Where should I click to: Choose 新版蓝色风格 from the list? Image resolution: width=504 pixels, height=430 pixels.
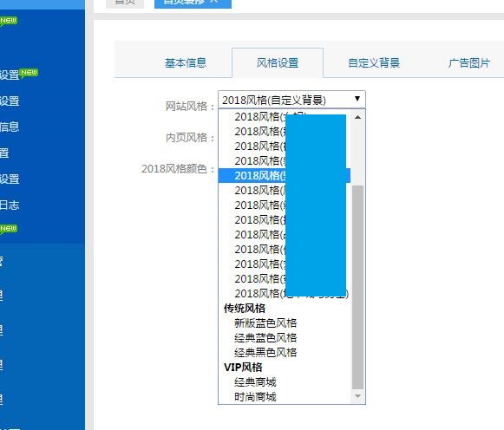(265, 323)
